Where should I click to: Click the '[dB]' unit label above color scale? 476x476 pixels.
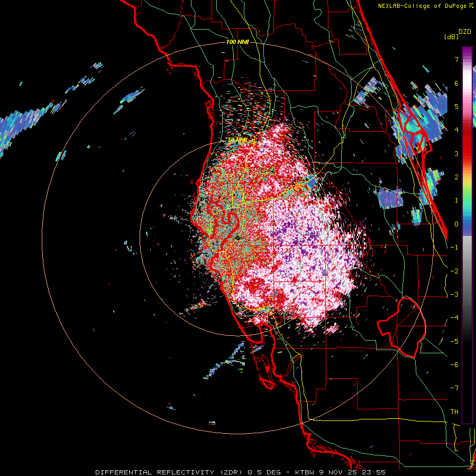[451, 36]
